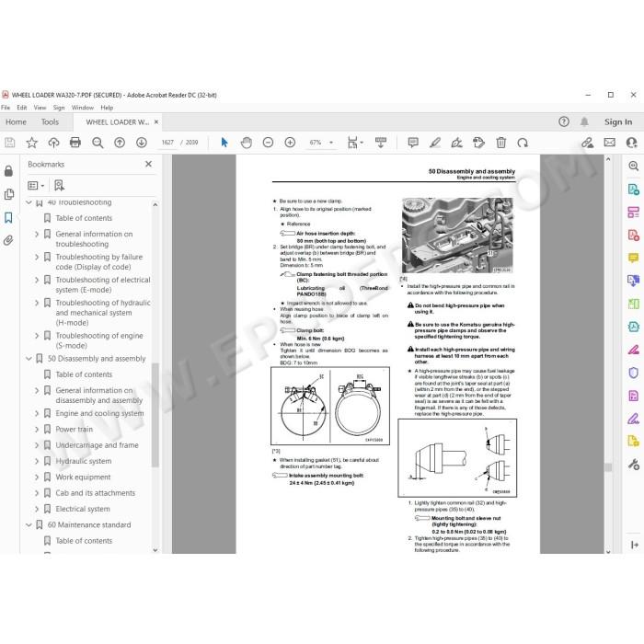The width and height of the screenshot is (644, 644).
Task: Activate the Selection arrow tool
Action: pyautogui.click(x=224, y=143)
